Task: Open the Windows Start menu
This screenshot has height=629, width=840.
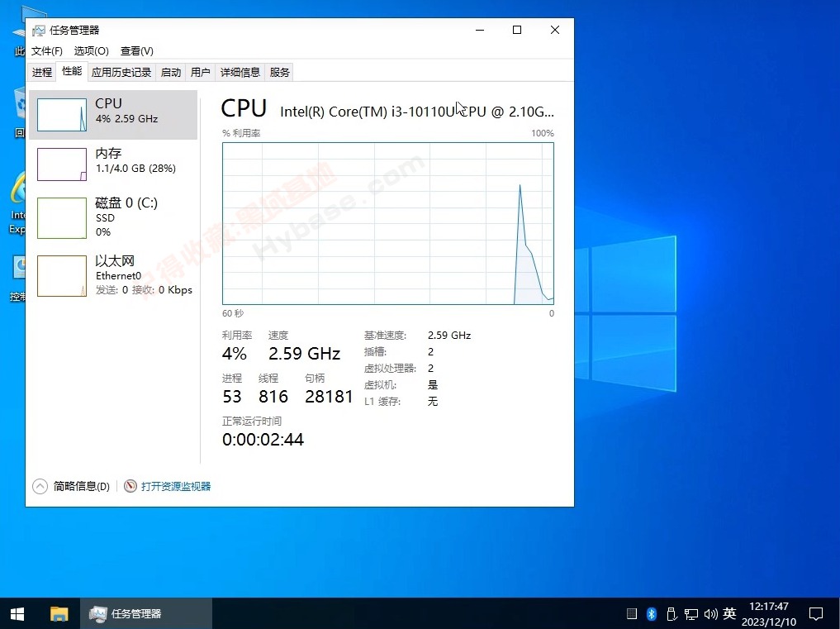Action: pos(17,614)
